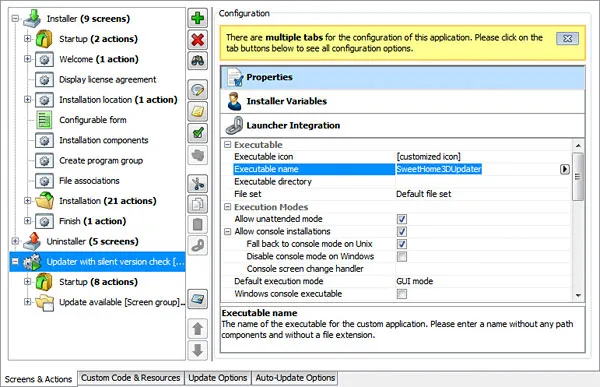
Task: Click the blue edit card icon
Action: coord(197,299)
